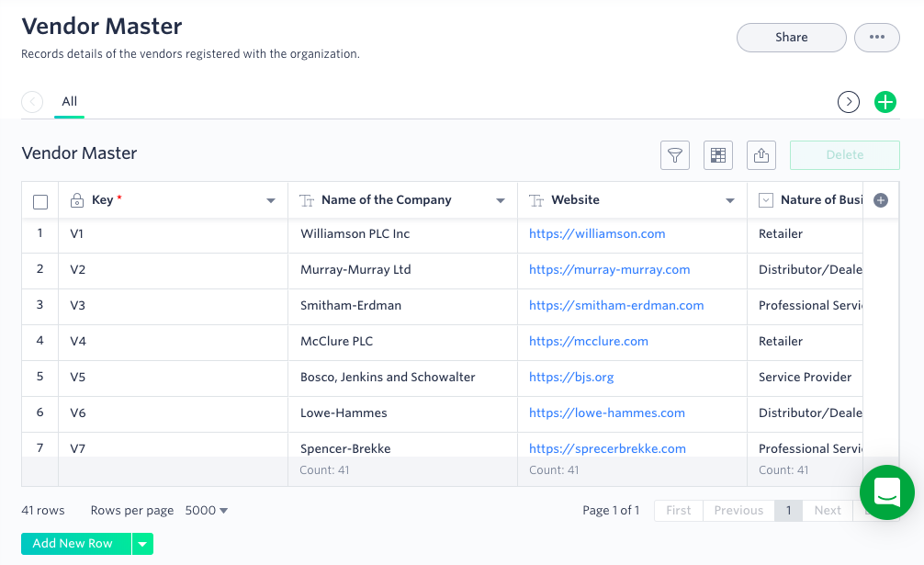Click the Add New Row button

(73, 544)
